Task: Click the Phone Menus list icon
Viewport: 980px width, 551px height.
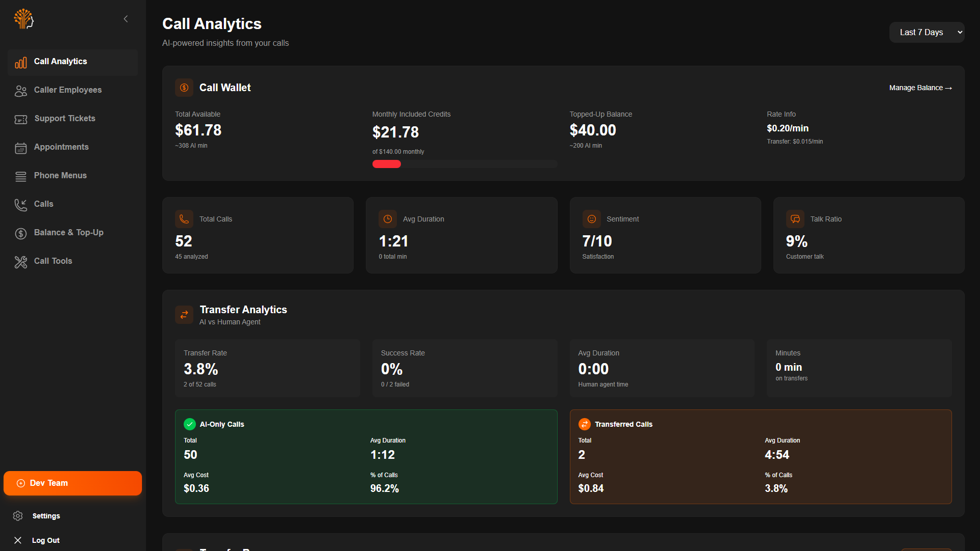Action: point(21,176)
